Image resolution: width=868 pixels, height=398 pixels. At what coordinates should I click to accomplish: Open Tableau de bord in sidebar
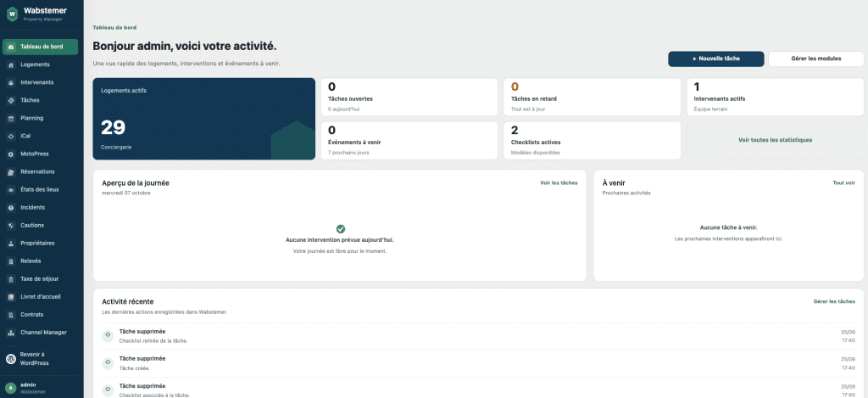(x=40, y=48)
